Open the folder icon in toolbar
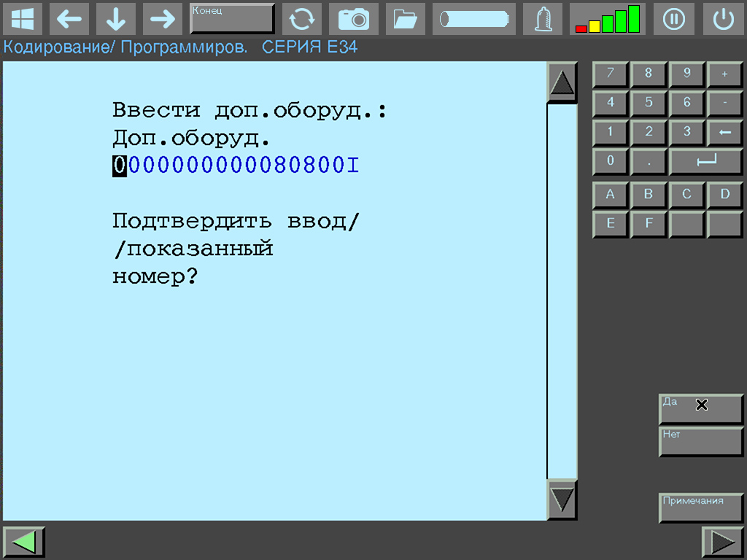This screenshot has height=560, width=747. pos(405,19)
